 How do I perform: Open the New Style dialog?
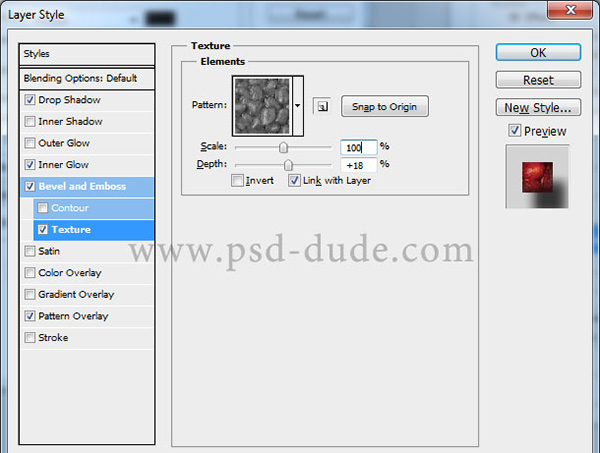[538, 107]
